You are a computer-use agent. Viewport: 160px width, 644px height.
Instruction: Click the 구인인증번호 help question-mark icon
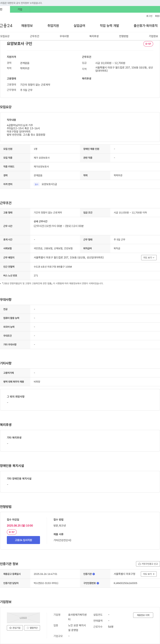98,583
